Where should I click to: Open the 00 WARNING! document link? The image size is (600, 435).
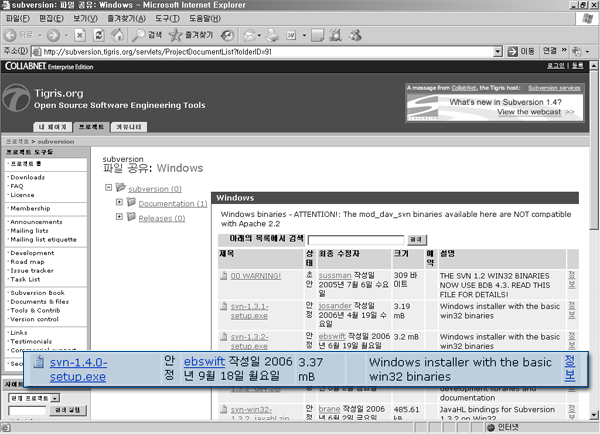point(256,276)
